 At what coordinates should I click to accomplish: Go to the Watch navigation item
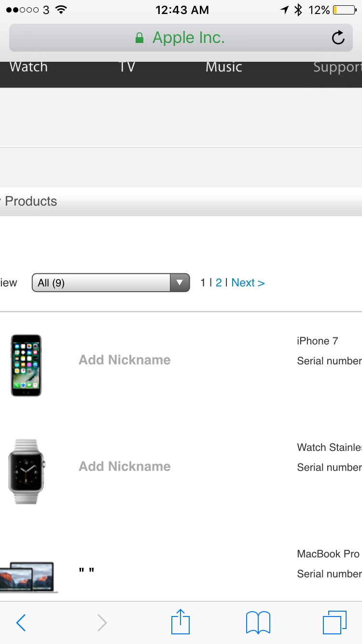(28, 67)
